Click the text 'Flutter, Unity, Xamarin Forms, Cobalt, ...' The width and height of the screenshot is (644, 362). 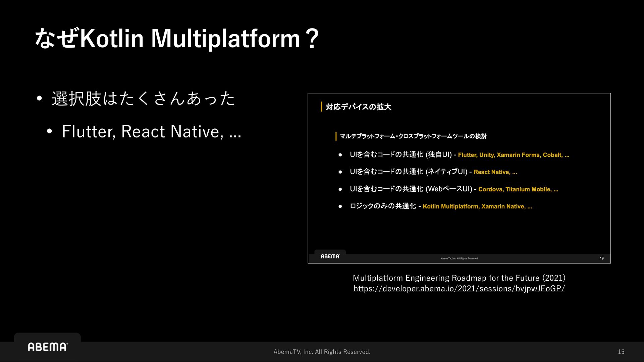pyautogui.click(x=514, y=155)
